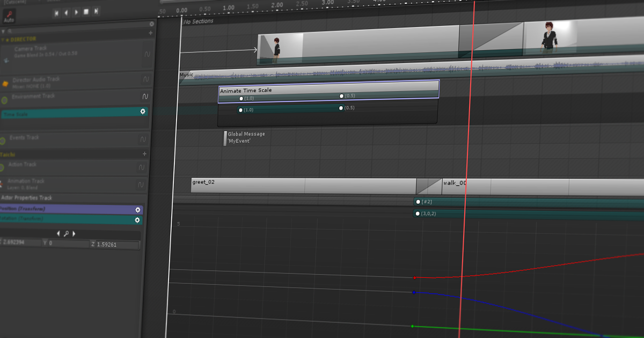644x338 pixels.
Task: Select the lower (1.0) time scale keyframe
Action: 240,110
